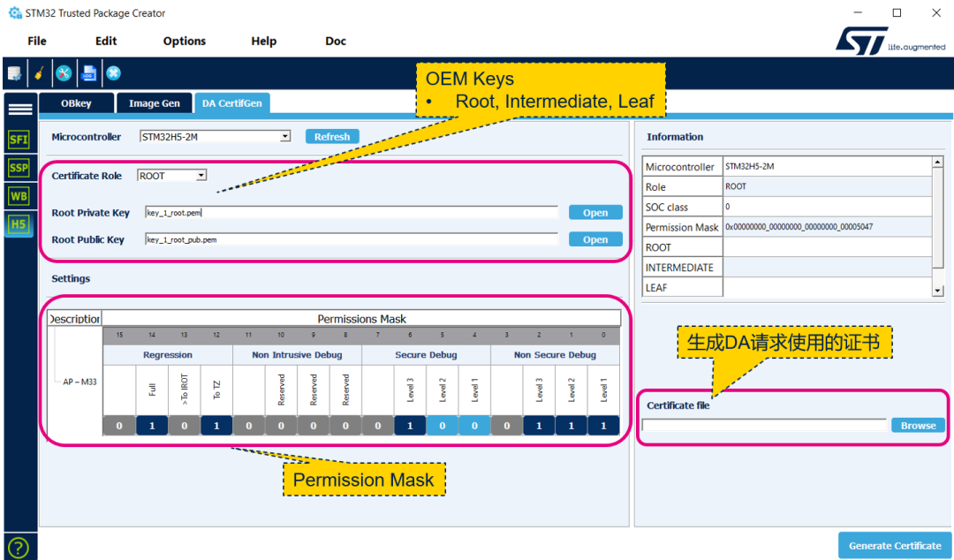This screenshot has width=954, height=560.
Task: Open the WB sidebar panel
Action: tap(19, 196)
